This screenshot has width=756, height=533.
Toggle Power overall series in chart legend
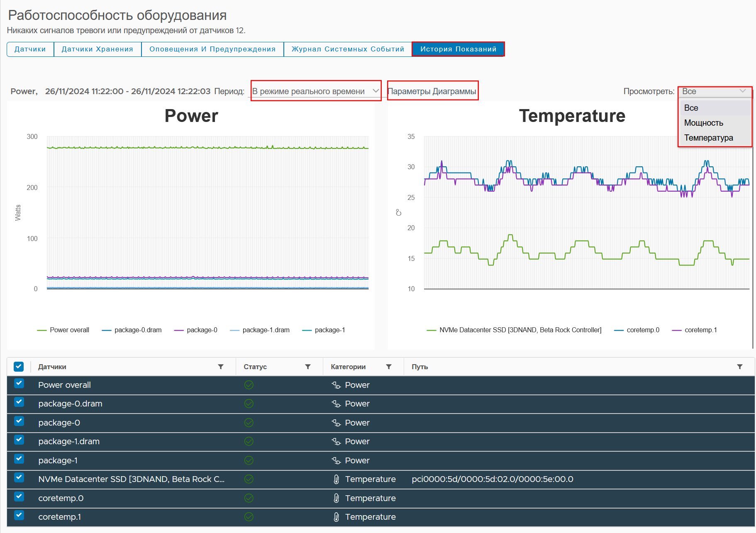(63, 330)
